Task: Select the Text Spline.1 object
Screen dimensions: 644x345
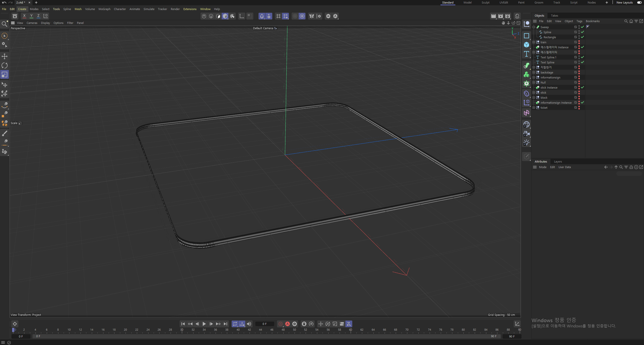Action: pyautogui.click(x=548, y=57)
